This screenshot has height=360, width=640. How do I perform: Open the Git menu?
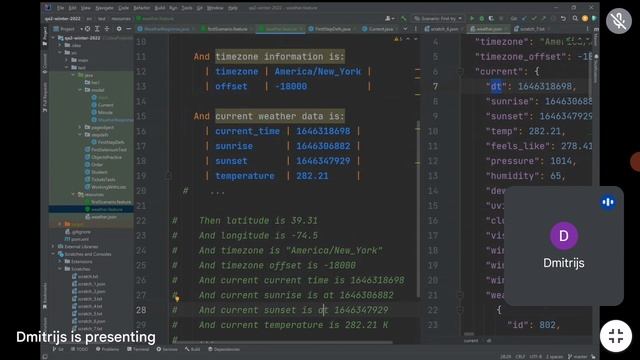tap(199, 8)
